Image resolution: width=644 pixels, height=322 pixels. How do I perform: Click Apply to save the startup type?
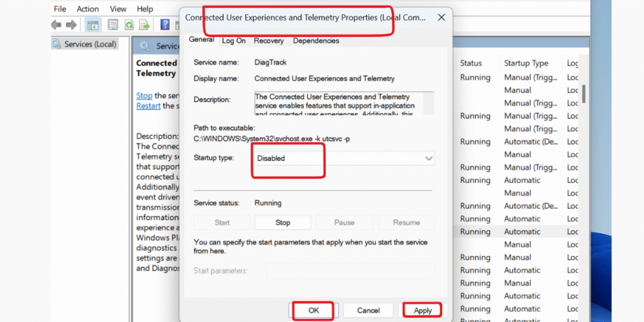pyautogui.click(x=423, y=311)
